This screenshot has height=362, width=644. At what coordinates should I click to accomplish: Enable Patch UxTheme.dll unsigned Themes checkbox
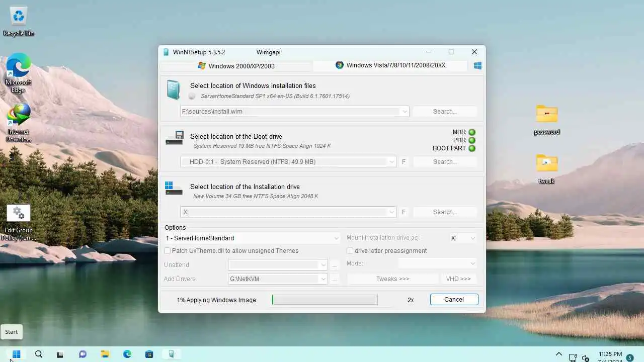point(168,251)
